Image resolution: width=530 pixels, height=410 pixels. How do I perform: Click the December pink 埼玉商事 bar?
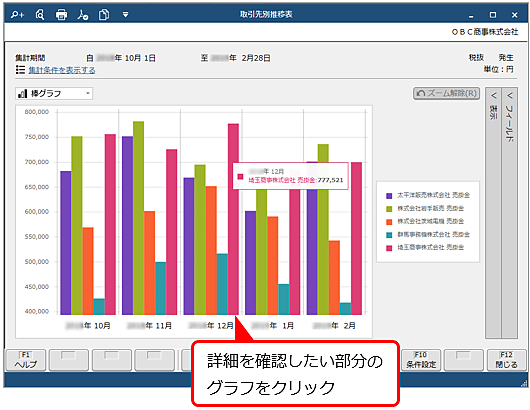point(233,219)
